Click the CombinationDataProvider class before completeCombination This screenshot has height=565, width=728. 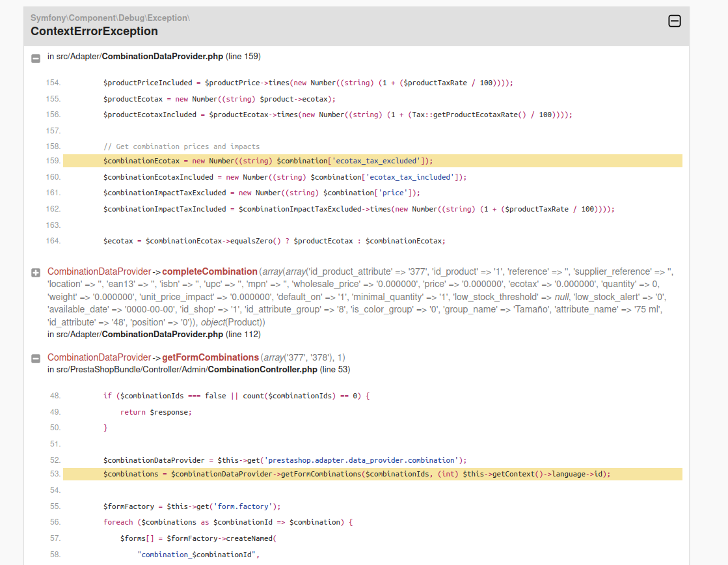[99, 271]
